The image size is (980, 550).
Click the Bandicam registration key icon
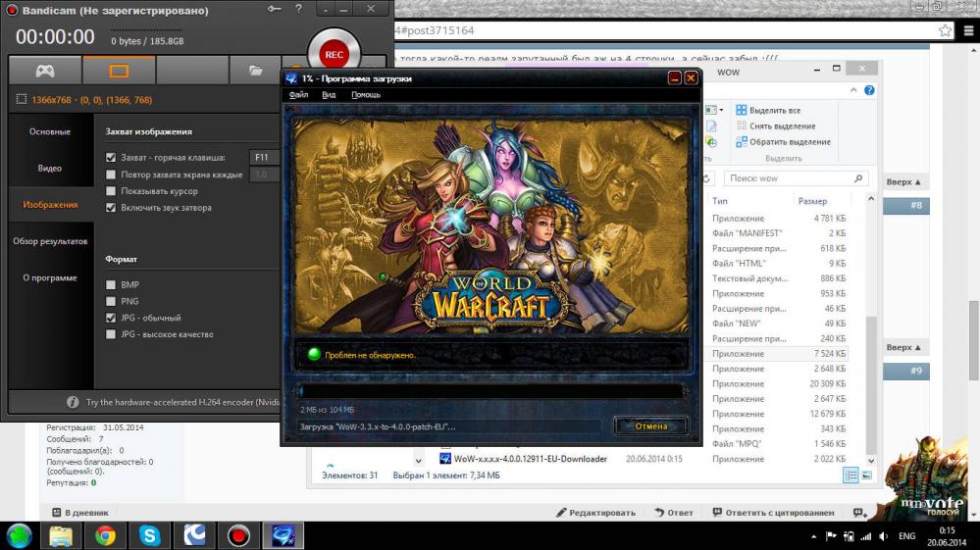[x=275, y=10]
